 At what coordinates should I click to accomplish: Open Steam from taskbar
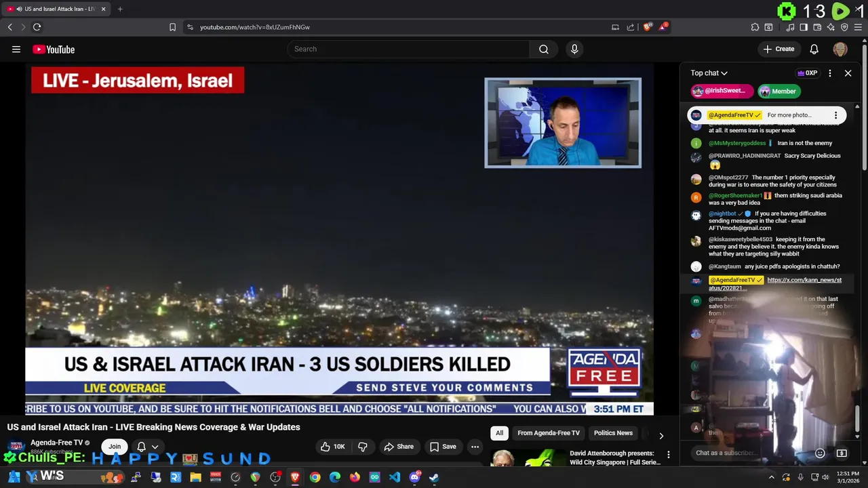434,477
